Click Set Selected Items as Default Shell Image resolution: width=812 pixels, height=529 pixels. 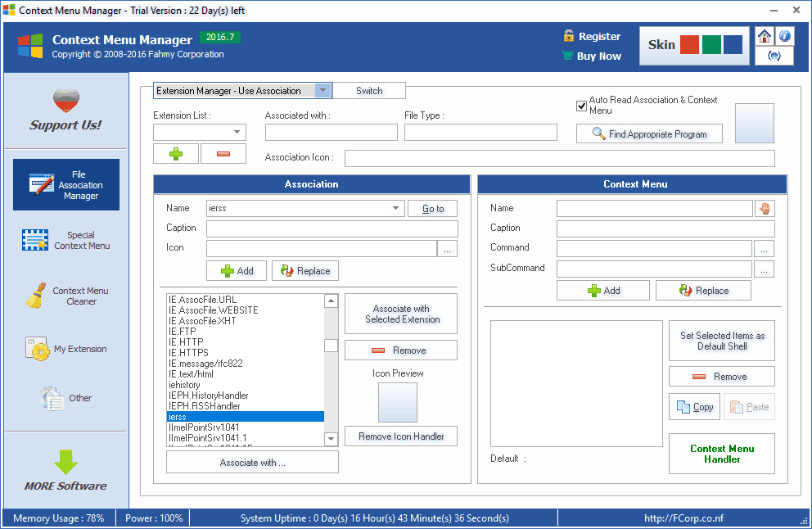pyautogui.click(x=722, y=341)
